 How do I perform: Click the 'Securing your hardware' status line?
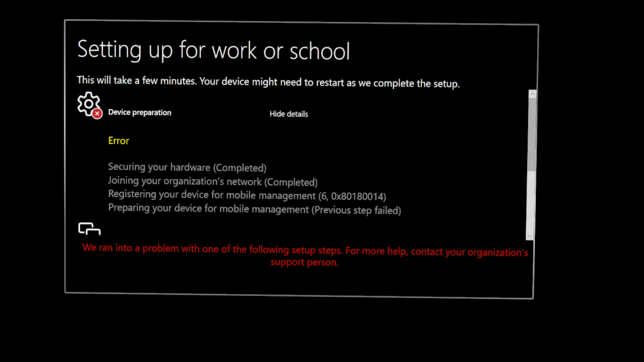click(187, 167)
